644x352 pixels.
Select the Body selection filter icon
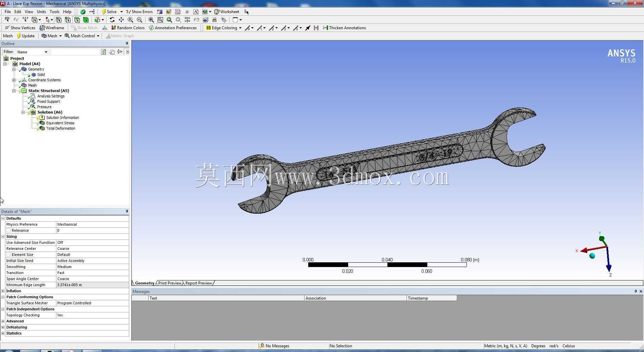pos(86,20)
